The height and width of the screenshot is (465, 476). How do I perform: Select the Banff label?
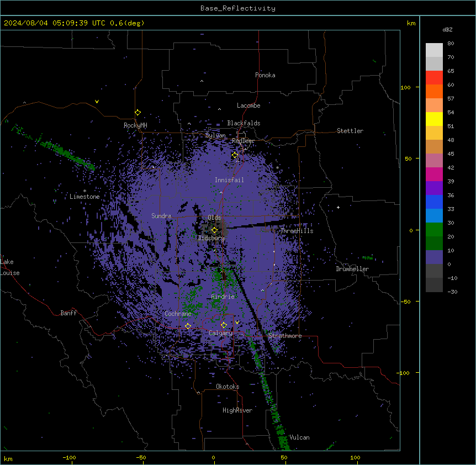68,313
